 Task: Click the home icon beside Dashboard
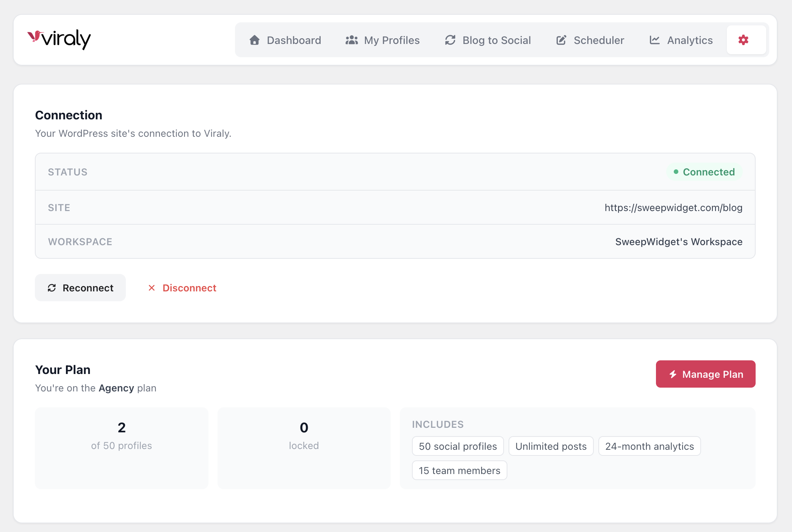254,40
